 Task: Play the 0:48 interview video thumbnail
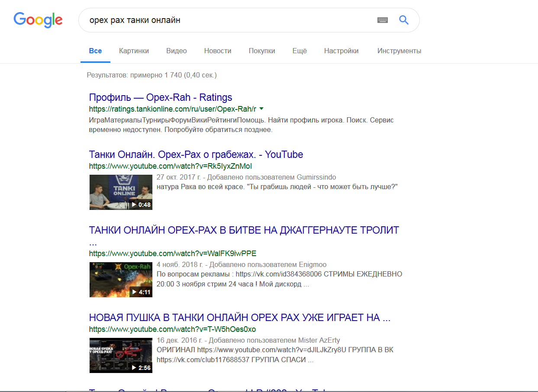coord(121,192)
